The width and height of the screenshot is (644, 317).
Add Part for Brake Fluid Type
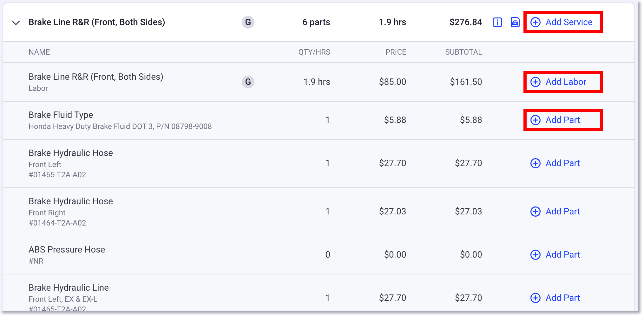[x=562, y=120]
